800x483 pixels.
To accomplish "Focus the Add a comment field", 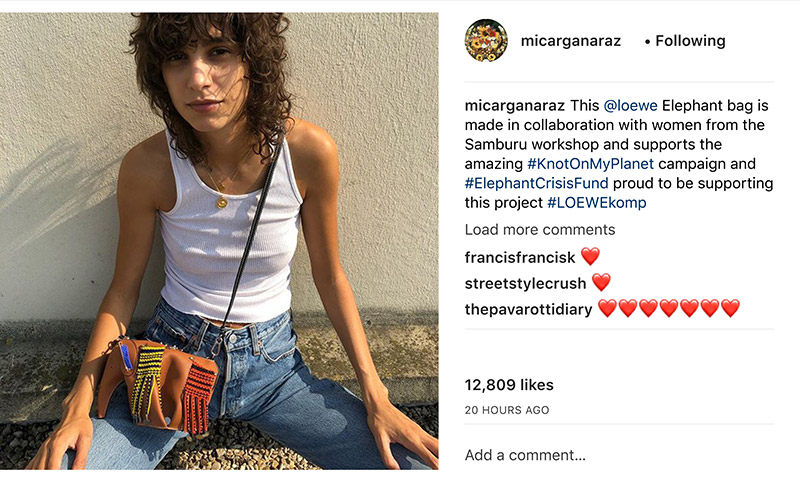I will coord(600,455).
